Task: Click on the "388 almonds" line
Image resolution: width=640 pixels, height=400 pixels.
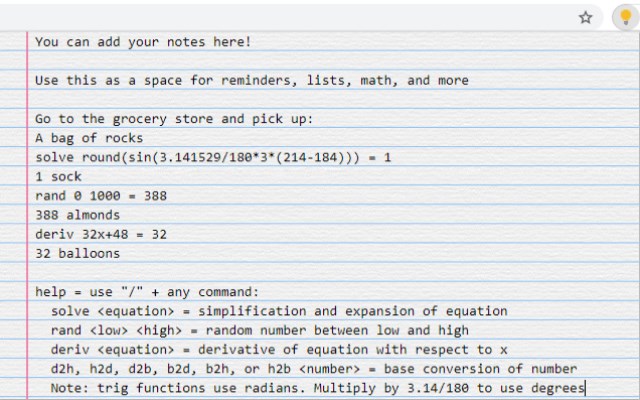Action: pos(78,215)
